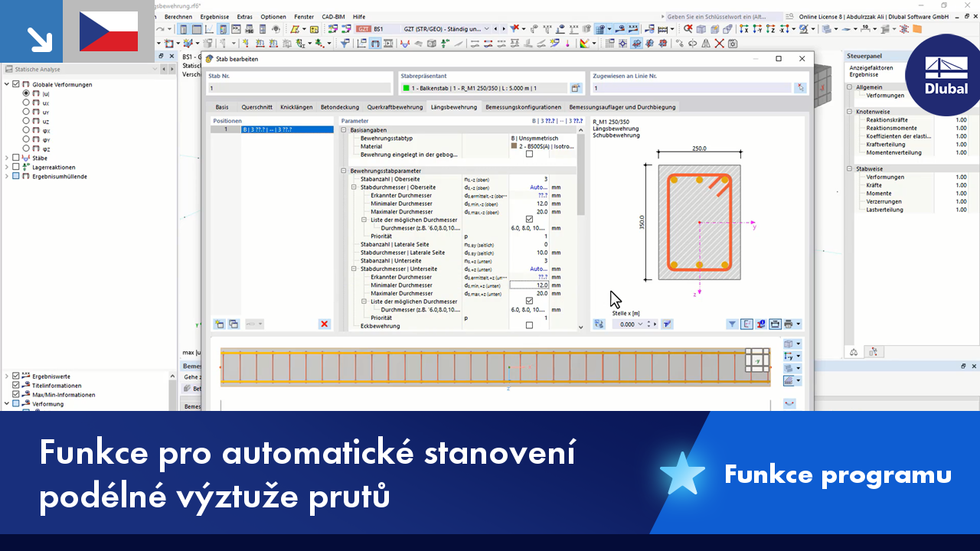This screenshot has width=980, height=551.
Task: Click the Extras menu
Action: pyautogui.click(x=245, y=16)
